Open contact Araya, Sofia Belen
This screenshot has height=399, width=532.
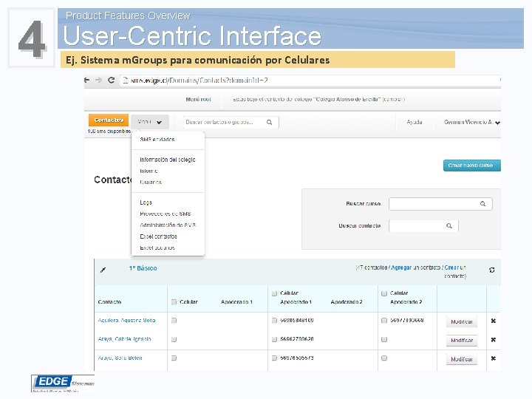(120, 358)
